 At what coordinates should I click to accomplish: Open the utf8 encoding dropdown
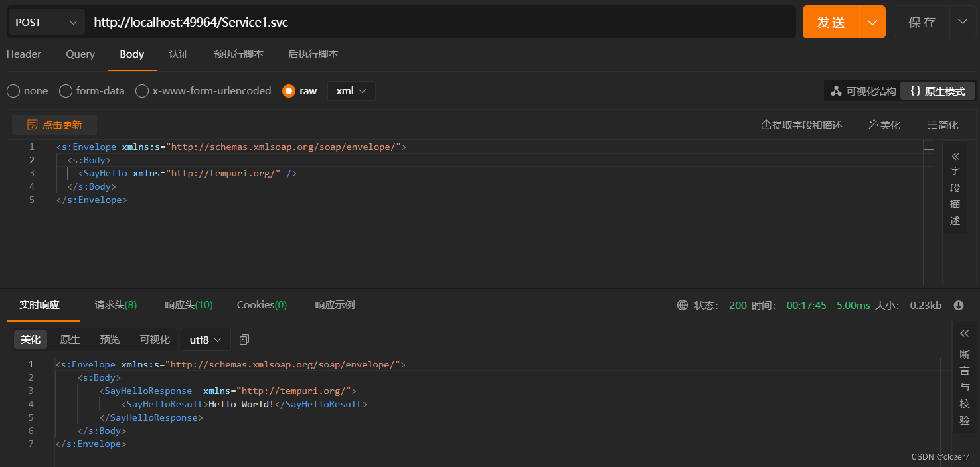click(206, 339)
